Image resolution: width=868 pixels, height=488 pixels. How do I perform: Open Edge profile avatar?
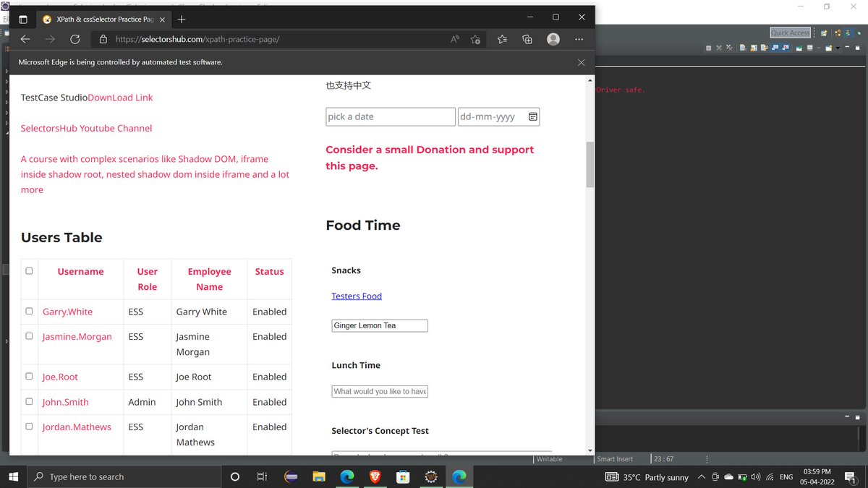pyautogui.click(x=553, y=39)
